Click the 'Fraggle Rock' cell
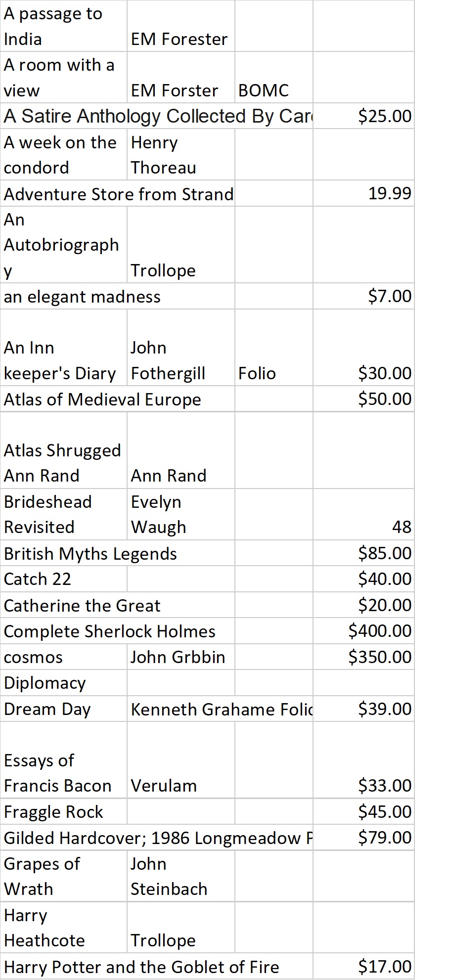The width and height of the screenshot is (449, 980). 63,812
